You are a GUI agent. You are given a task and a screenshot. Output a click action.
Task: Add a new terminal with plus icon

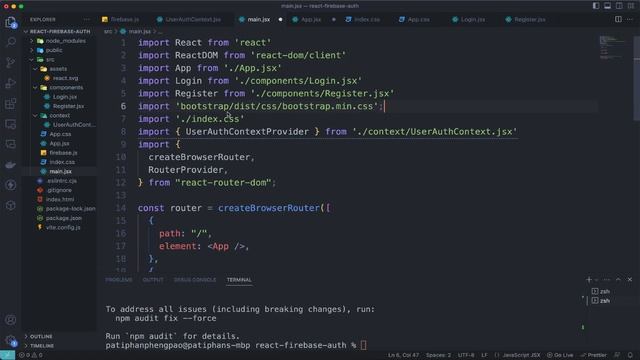coord(589,280)
